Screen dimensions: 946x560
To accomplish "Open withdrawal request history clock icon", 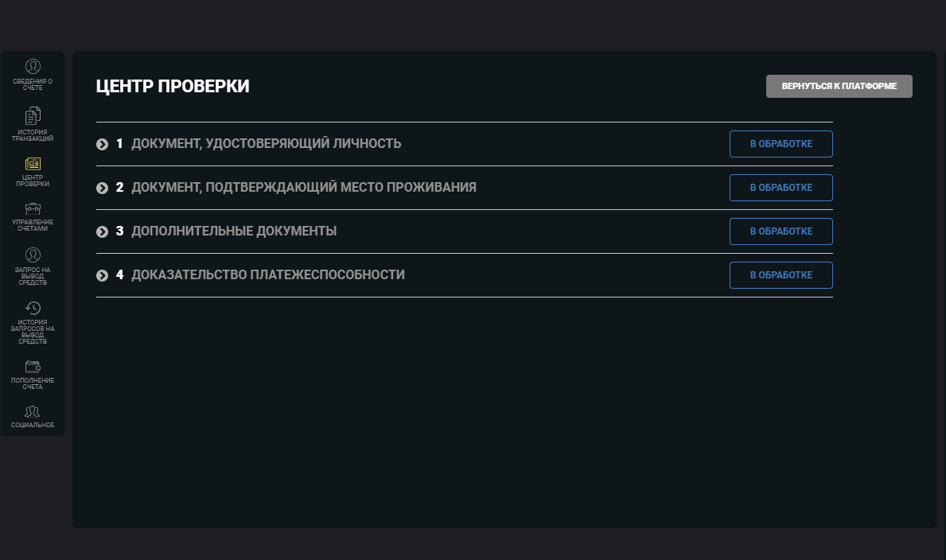I will 33,309.
